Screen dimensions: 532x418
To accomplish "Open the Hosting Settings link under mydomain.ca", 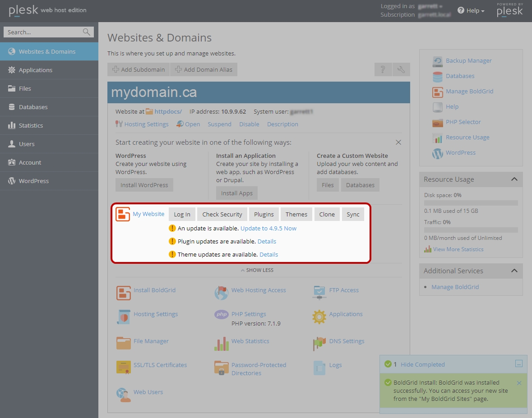I will (146, 124).
